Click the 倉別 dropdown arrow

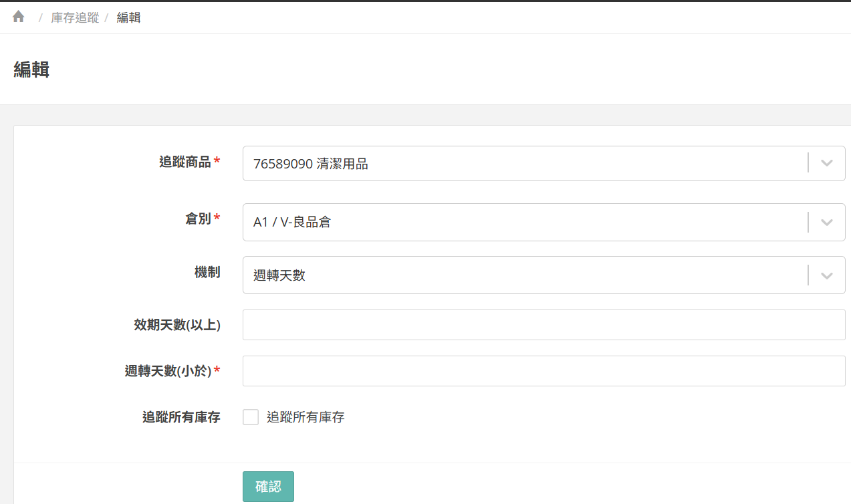(826, 222)
